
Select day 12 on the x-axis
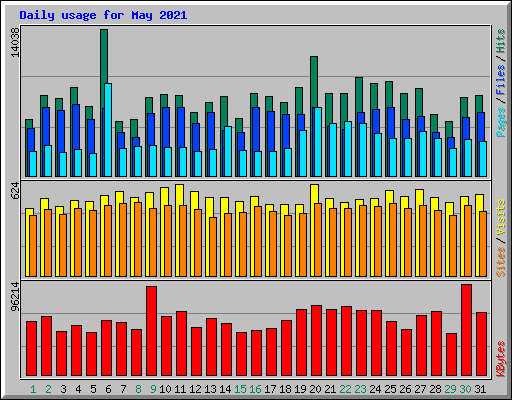click(195, 389)
